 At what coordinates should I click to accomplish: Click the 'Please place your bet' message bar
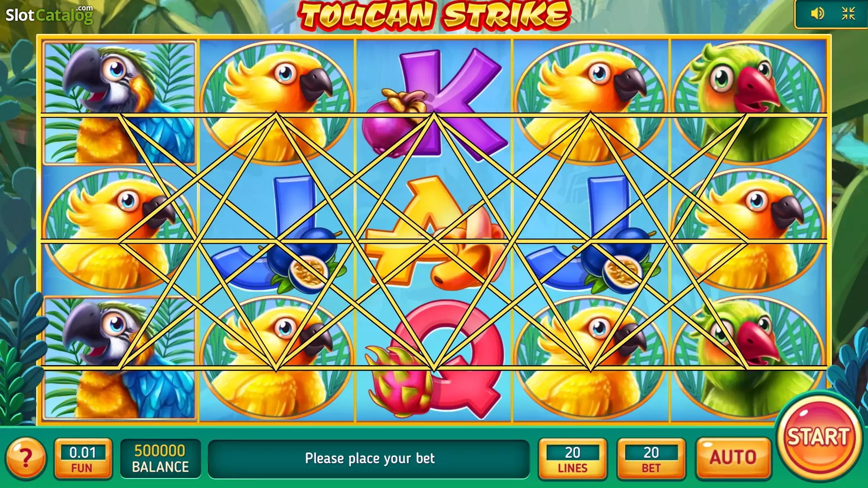(369, 459)
